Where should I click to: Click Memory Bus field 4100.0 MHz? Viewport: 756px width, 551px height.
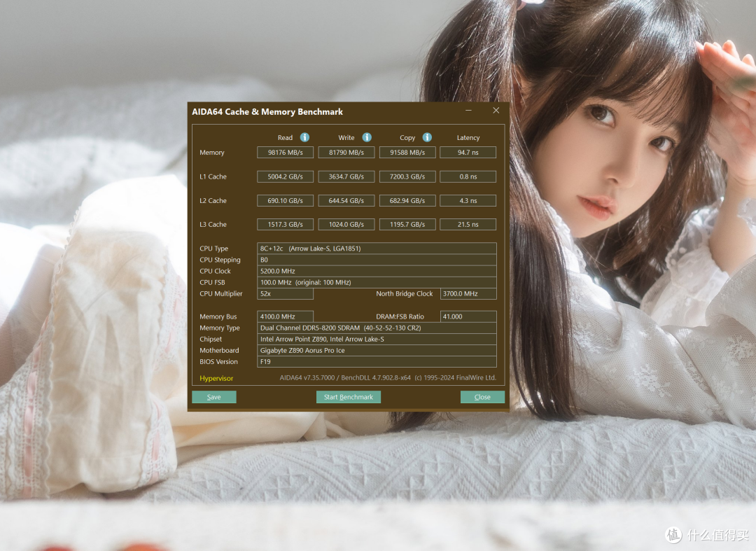tap(286, 316)
